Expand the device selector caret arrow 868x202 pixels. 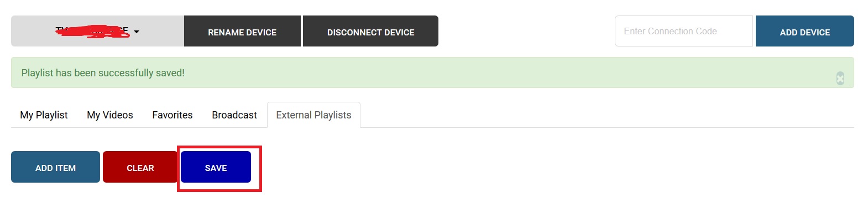point(137,32)
